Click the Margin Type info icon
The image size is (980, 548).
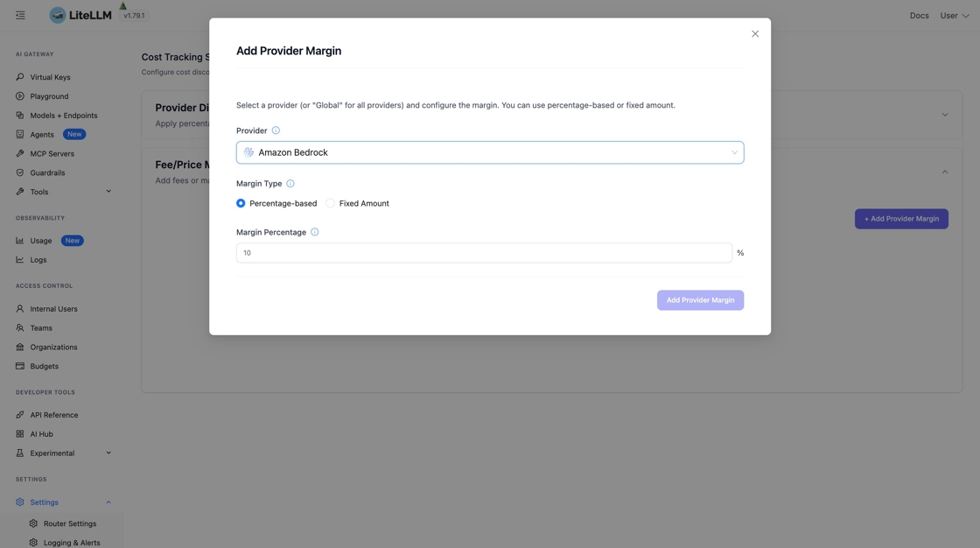290,184
